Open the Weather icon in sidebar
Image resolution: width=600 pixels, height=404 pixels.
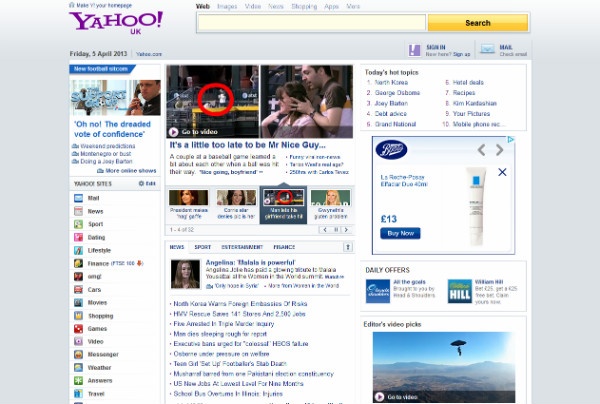coord(78,367)
